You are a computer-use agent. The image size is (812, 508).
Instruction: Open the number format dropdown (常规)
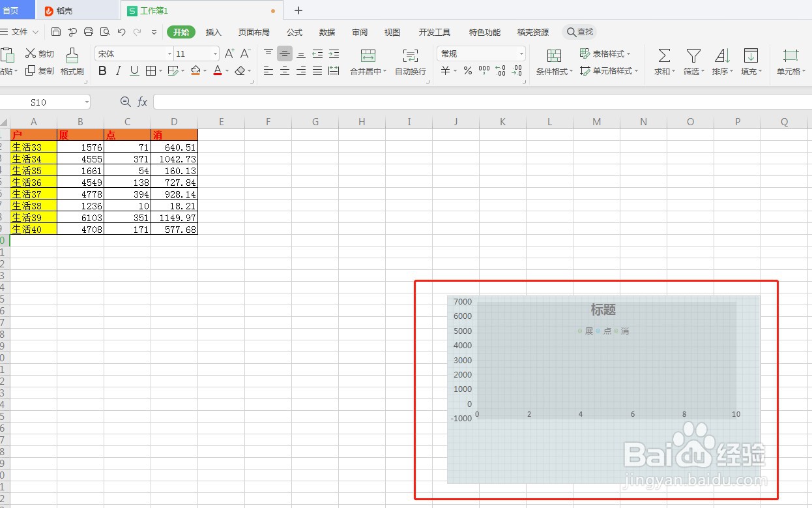[521, 54]
